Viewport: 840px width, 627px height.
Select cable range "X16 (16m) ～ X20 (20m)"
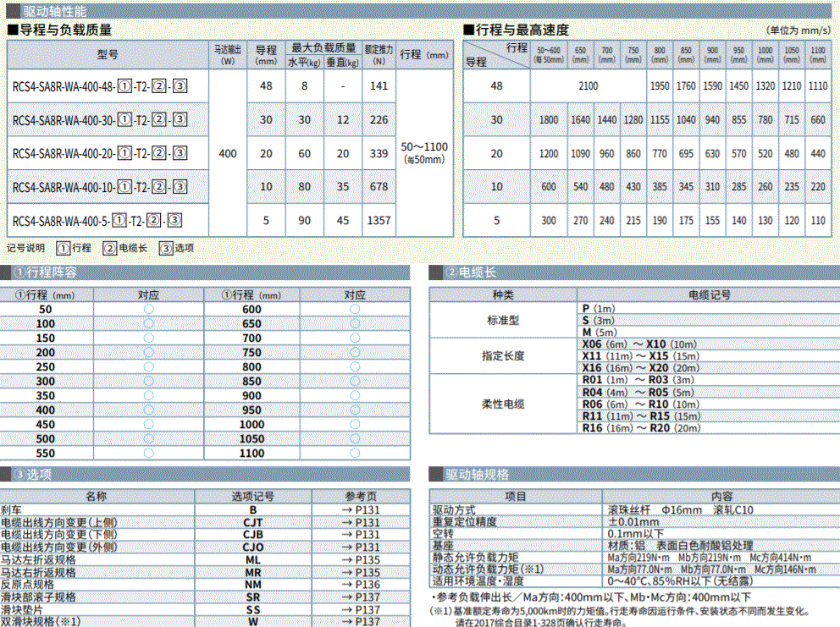point(641,368)
